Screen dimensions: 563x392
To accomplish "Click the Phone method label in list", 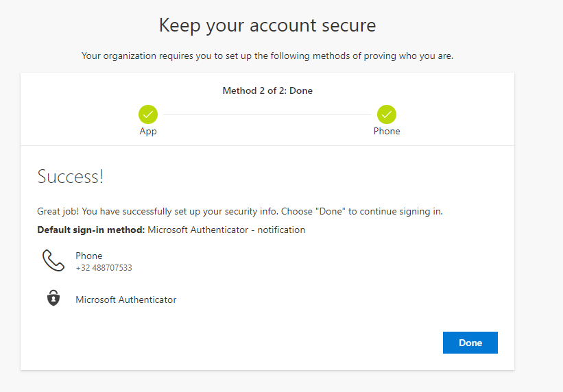I will click(x=88, y=256).
